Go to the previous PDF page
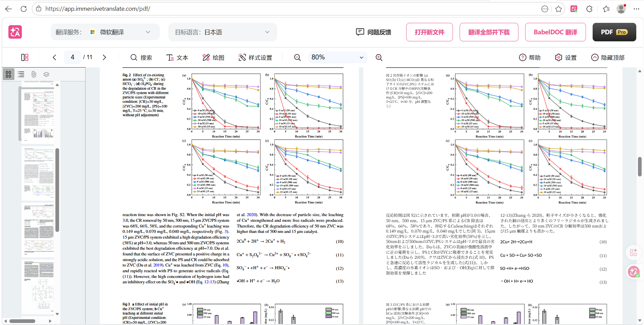The width and height of the screenshot is (644, 325). point(54,57)
